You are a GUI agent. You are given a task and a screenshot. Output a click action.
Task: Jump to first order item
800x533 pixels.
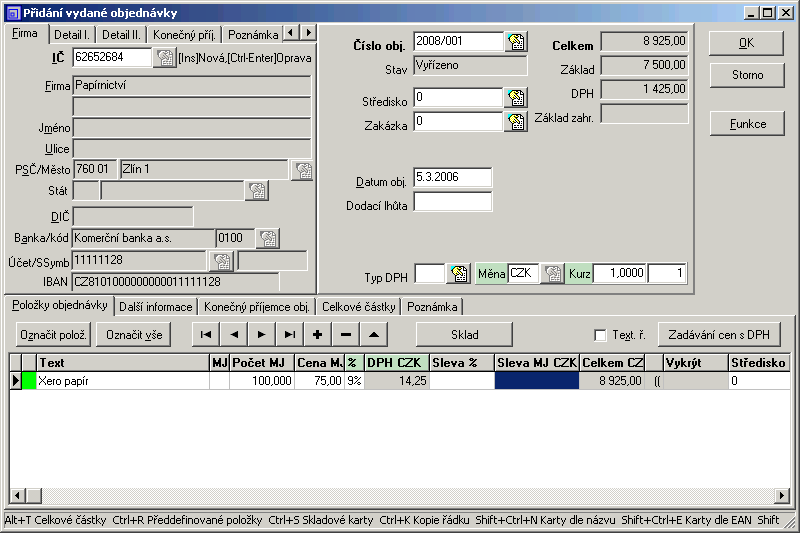(x=206, y=335)
